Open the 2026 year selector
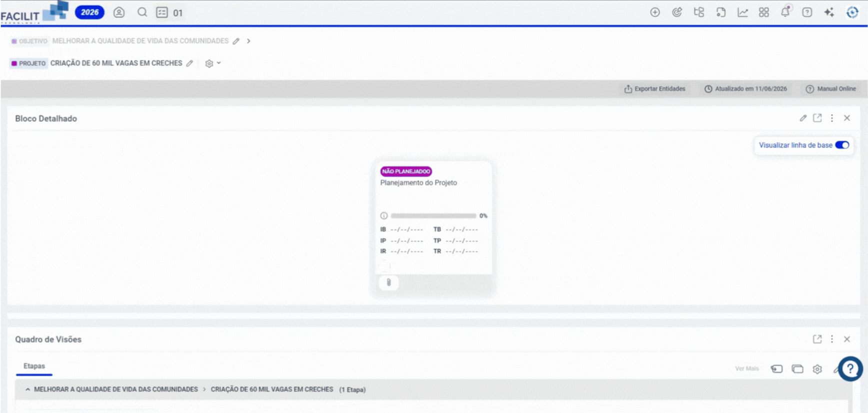This screenshot has width=868, height=413. click(x=89, y=13)
